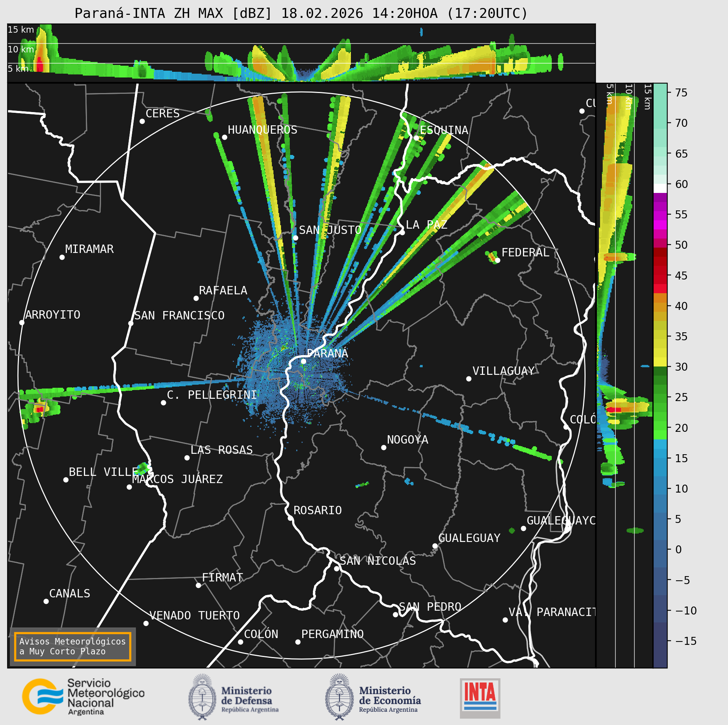Screen dimensions: 728x725
Task: Click the PERGAMINO city label
Action: tap(332, 634)
